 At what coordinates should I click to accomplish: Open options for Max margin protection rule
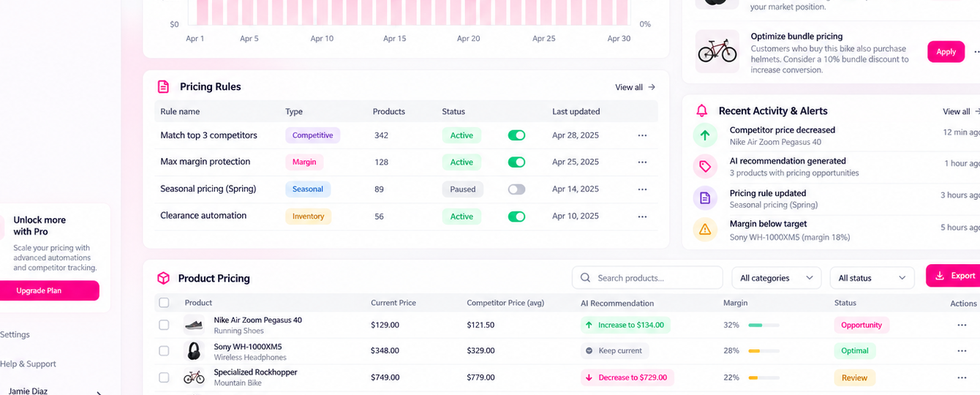click(x=642, y=162)
